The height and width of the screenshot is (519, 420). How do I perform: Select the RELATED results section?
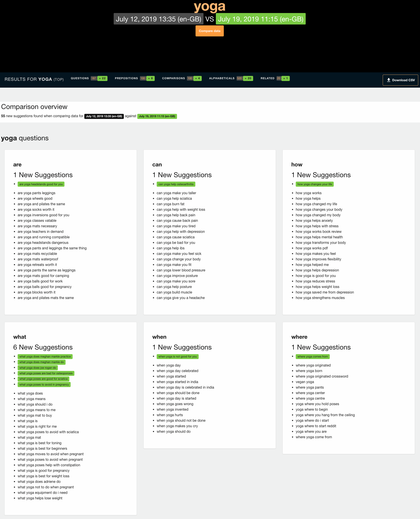pyautogui.click(x=267, y=78)
